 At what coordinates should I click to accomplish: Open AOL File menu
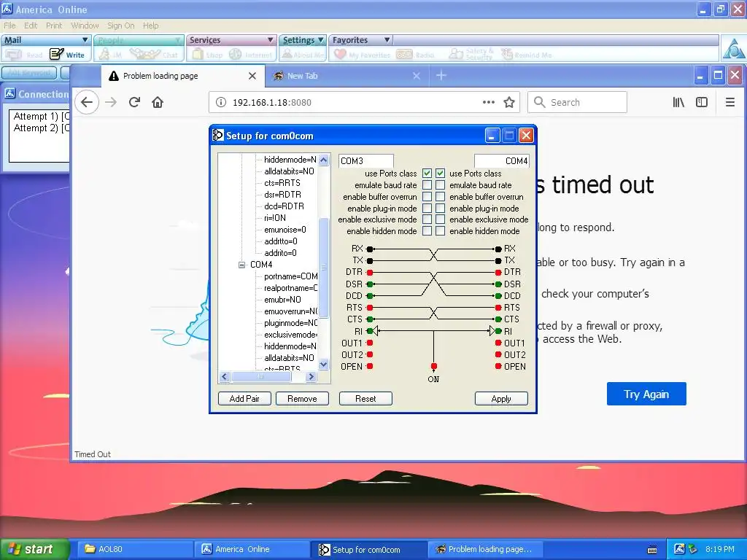pyautogui.click(x=9, y=26)
